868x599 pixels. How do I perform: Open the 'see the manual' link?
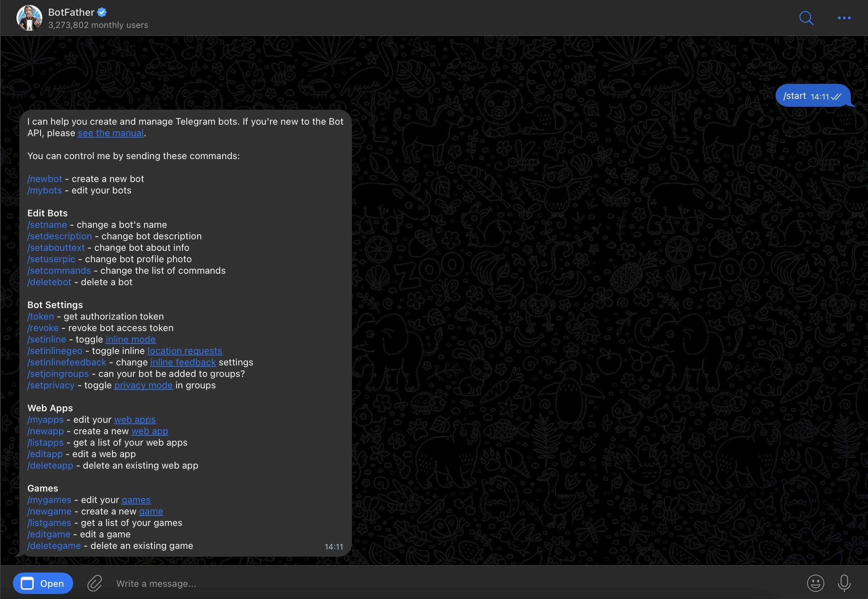pyautogui.click(x=111, y=133)
